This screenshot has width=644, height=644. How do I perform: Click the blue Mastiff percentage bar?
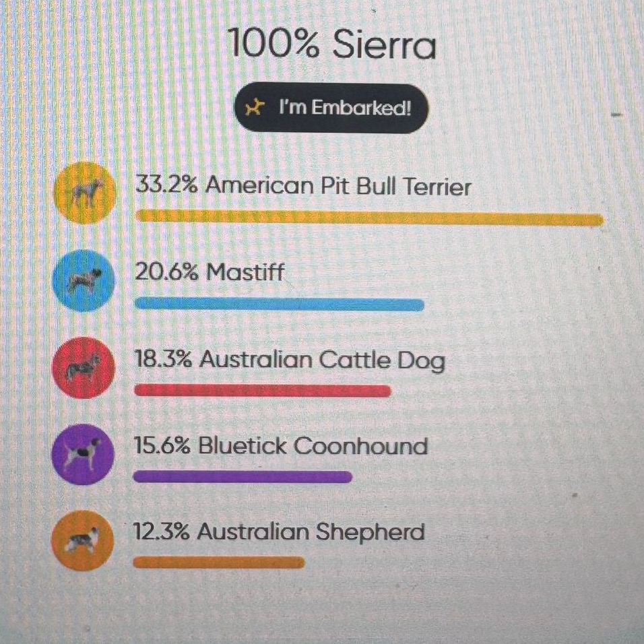coord(280,305)
